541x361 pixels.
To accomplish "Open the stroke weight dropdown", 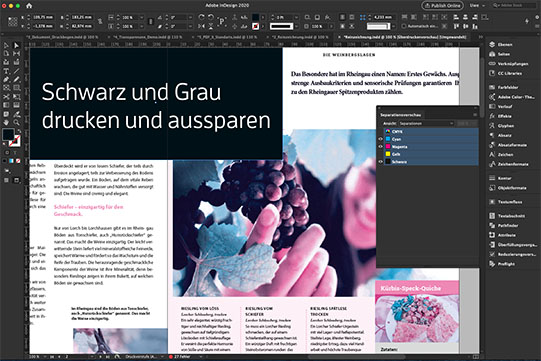I will coord(296,17).
